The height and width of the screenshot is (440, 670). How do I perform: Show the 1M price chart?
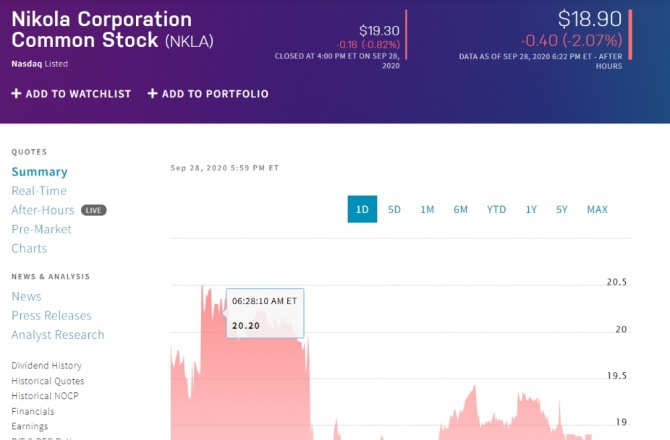[427, 209]
